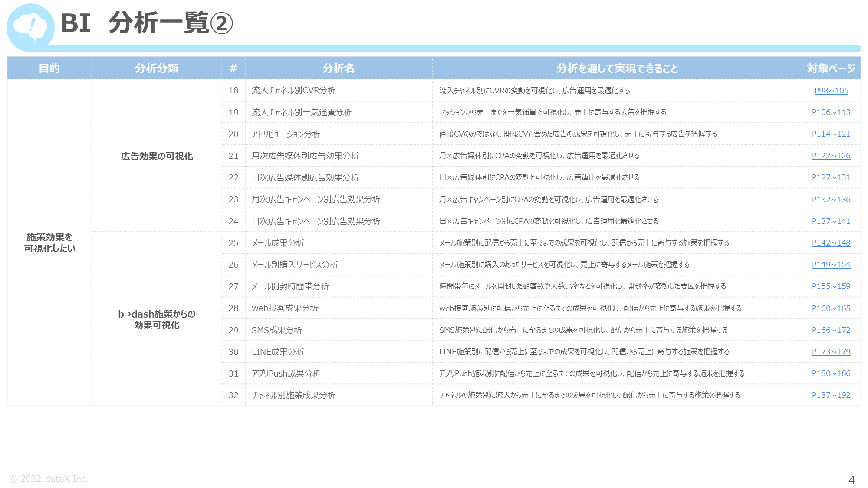Click description 流入チャネル別にCVRの変動を可視化
Viewport: 868px width, 488px height.
pyautogui.click(x=535, y=91)
